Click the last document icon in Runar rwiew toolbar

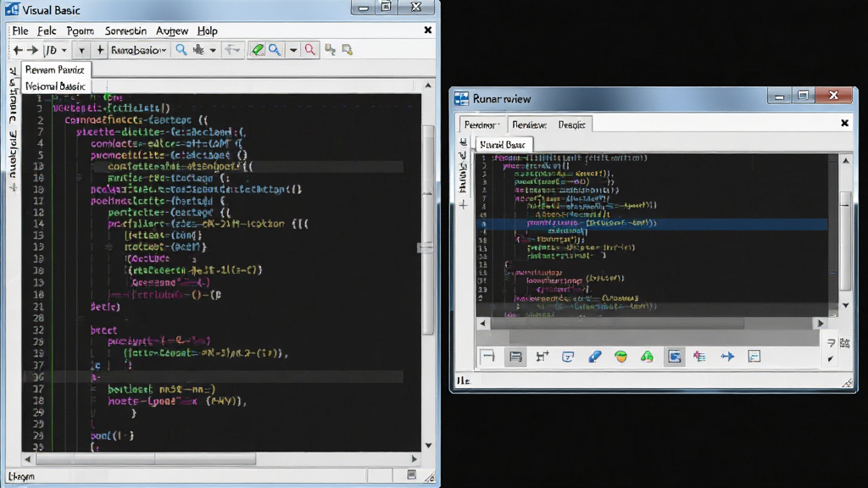click(754, 357)
